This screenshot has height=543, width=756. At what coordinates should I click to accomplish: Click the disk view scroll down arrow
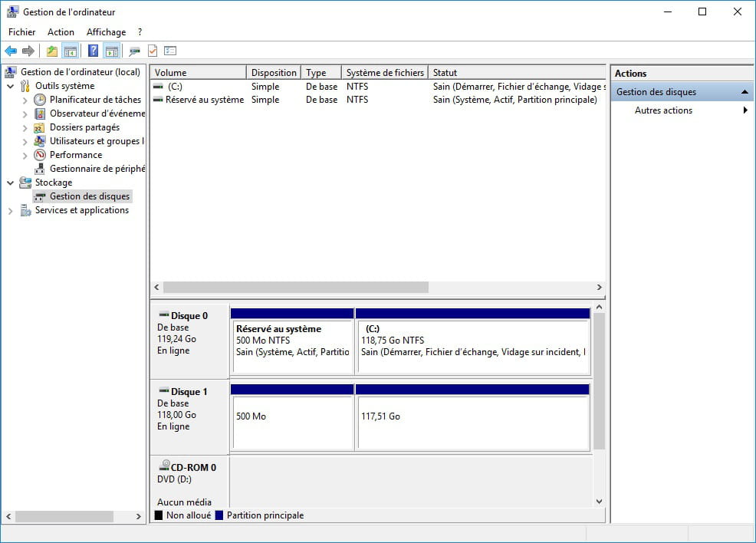click(599, 502)
